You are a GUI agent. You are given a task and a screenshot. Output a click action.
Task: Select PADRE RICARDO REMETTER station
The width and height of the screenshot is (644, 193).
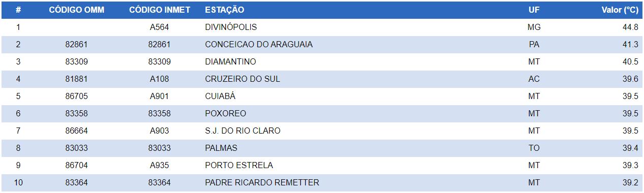pyautogui.click(x=262, y=183)
